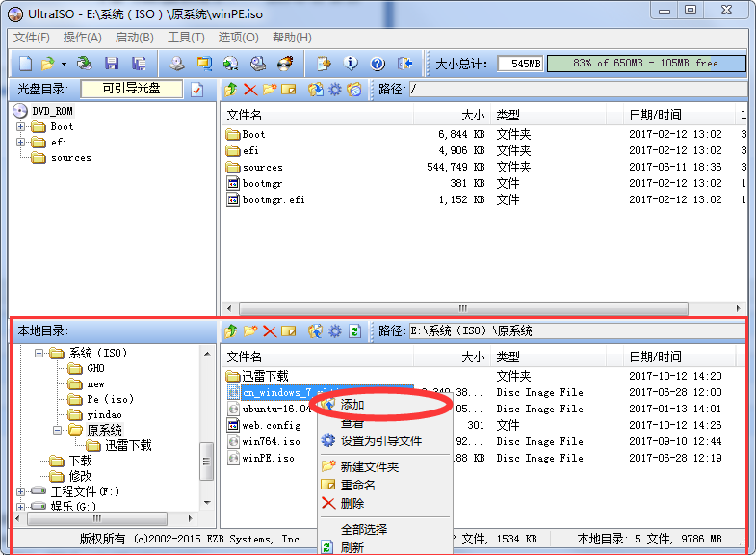Collapse the 系统 (ISO) tree node
The height and width of the screenshot is (555, 756).
39,353
